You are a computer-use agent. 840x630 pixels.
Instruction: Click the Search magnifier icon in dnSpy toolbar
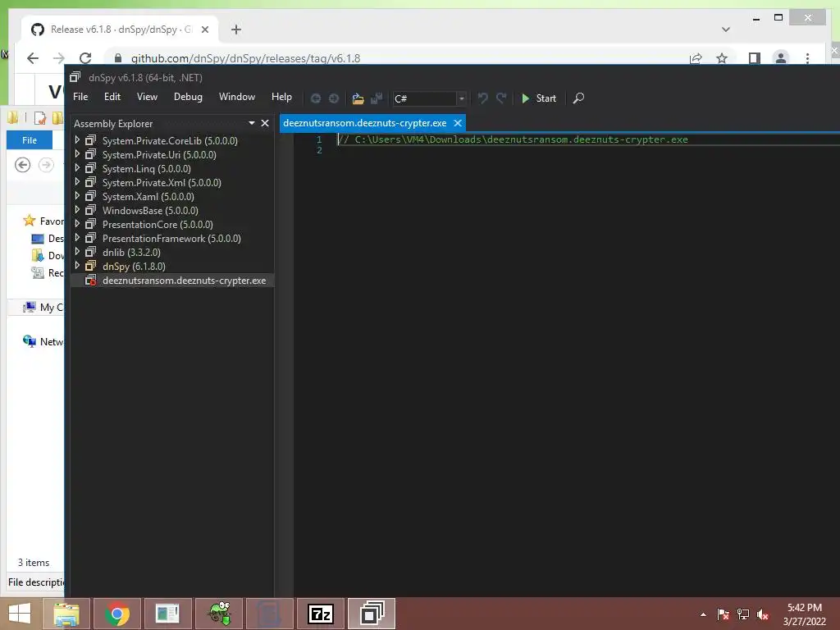pyautogui.click(x=578, y=98)
